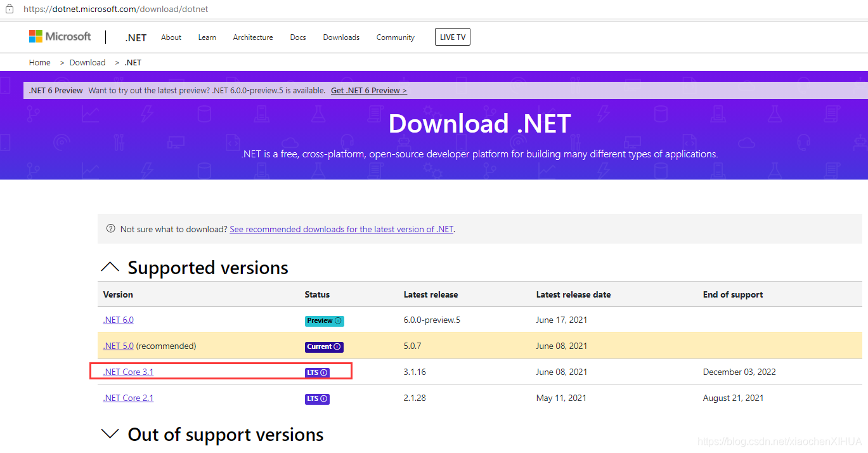The image size is (868, 453).
Task: Click the Microsoft logo
Action: 60,37
